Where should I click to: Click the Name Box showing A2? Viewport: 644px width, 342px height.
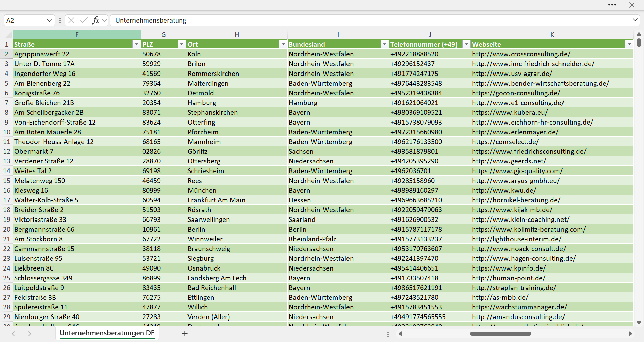tap(25, 20)
